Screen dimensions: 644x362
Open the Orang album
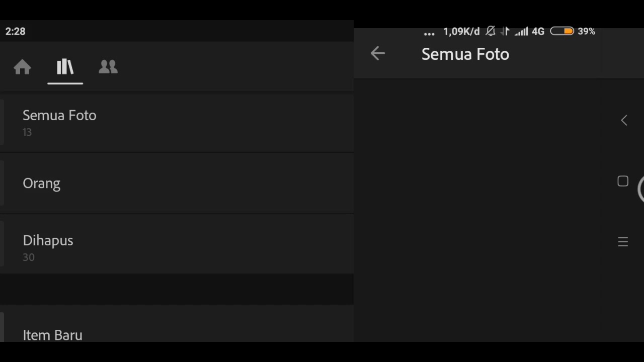pos(177,183)
